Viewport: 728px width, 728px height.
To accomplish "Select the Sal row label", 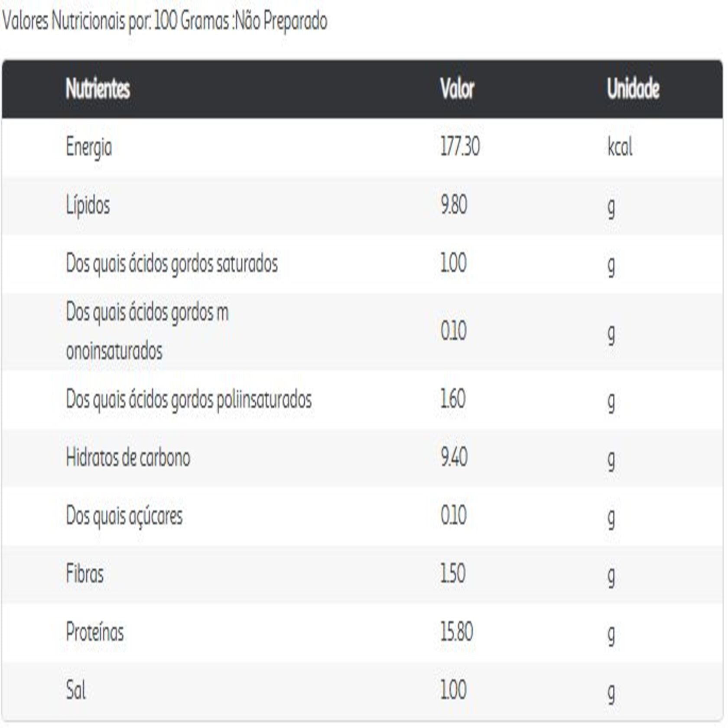I will pos(75,690).
